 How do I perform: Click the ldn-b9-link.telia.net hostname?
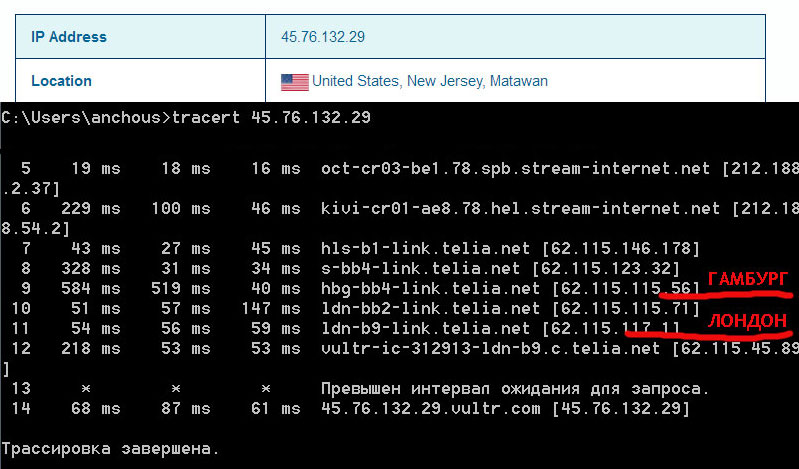[426, 328]
